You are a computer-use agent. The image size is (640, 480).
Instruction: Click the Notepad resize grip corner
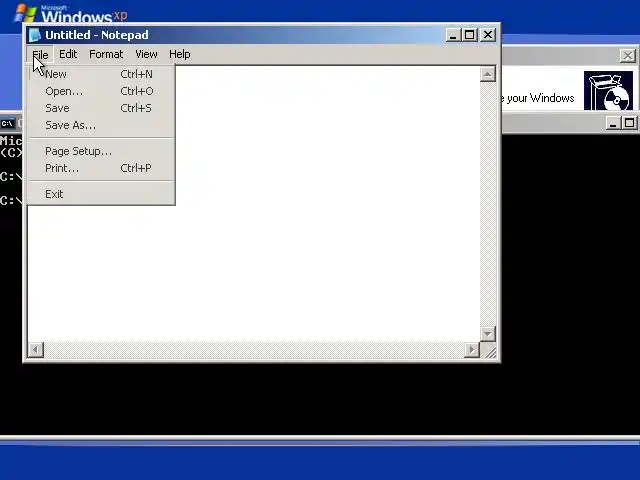pyautogui.click(x=489, y=351)
